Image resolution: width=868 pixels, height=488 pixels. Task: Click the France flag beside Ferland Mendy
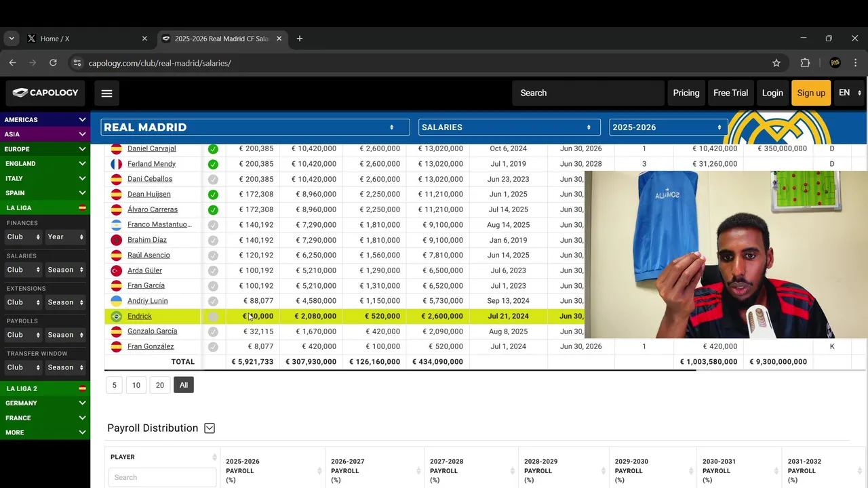[117, 164]
